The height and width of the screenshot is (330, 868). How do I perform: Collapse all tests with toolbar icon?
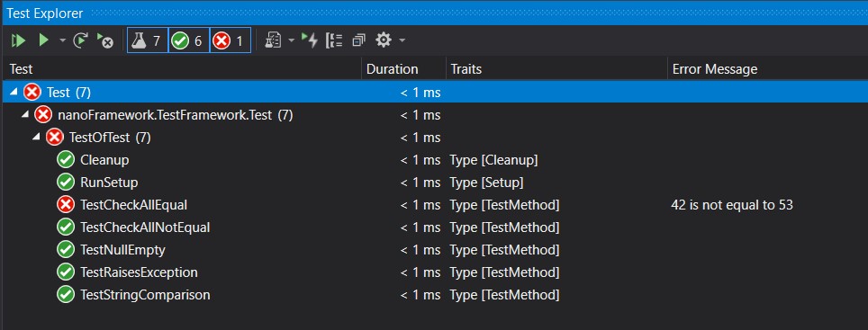[359, 40]
